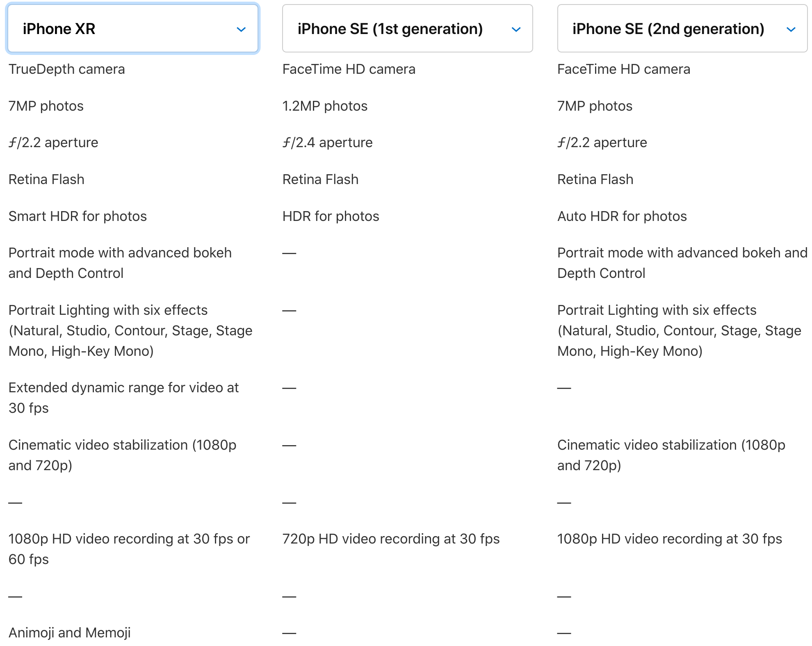Click Retina Flash under iPhone XR
The height and width of the screenshot is (646, 812).
click(46, 180)
